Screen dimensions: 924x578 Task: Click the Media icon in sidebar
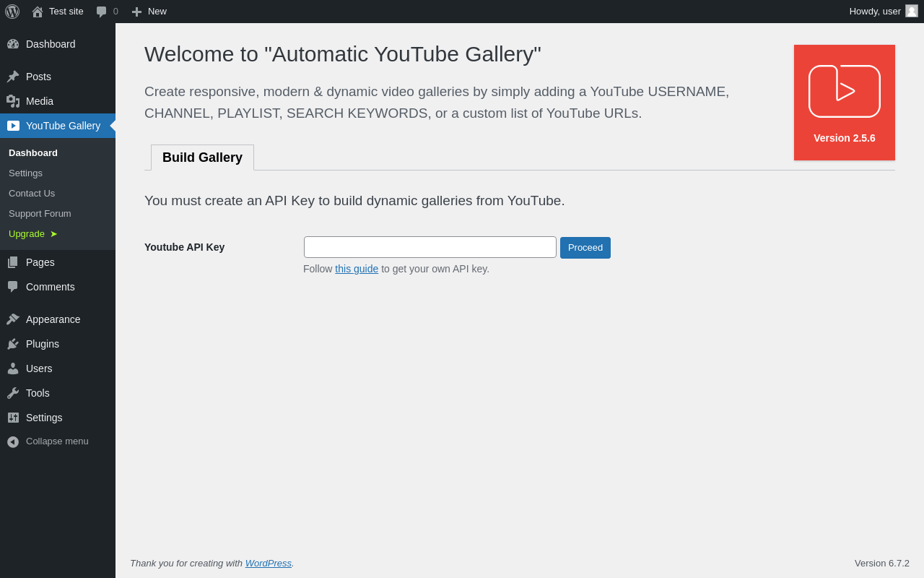point(13,101)
